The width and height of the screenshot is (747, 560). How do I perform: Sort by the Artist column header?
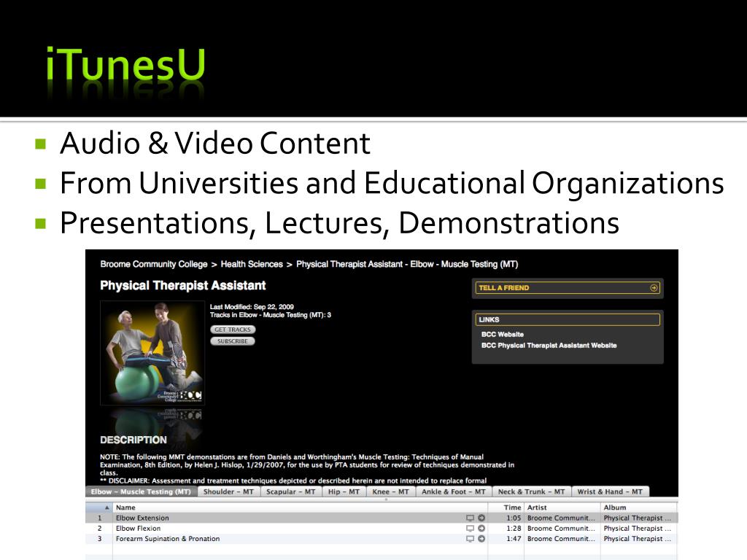click(562, 507)
